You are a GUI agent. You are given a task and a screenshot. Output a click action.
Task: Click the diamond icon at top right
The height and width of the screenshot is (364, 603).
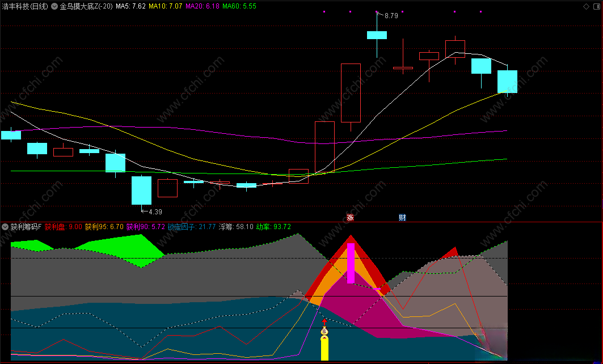click(586, 6)
